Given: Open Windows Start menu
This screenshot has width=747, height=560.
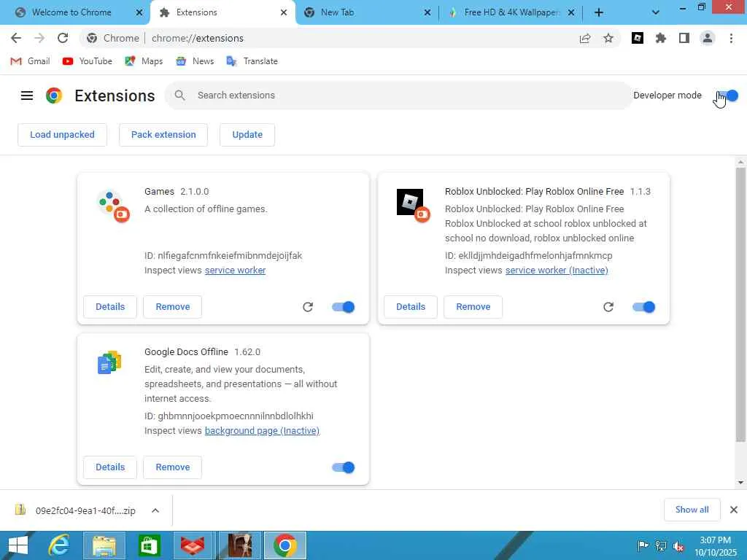Looking at the screenshot, I should click(x=18, y=545).
